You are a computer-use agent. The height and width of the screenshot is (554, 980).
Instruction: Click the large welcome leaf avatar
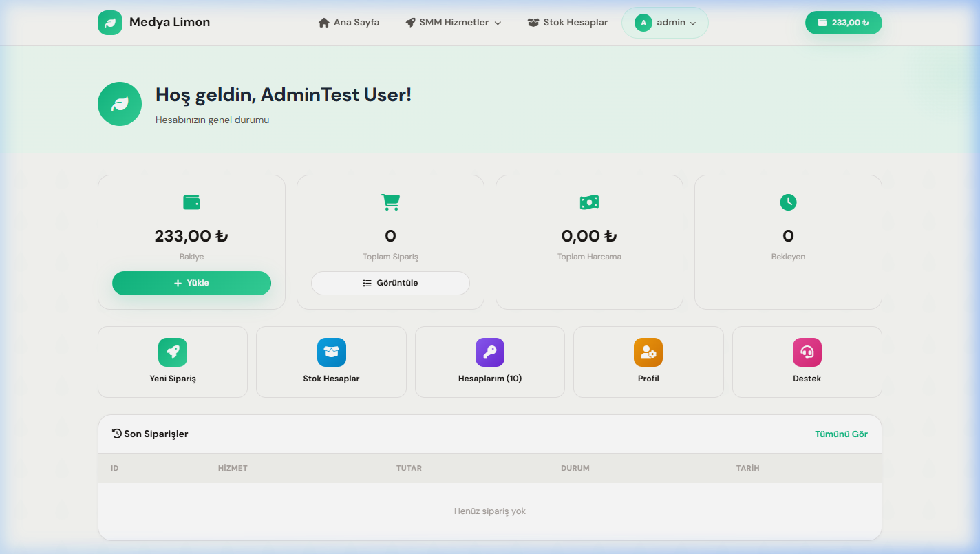click(x=120, y=104)
